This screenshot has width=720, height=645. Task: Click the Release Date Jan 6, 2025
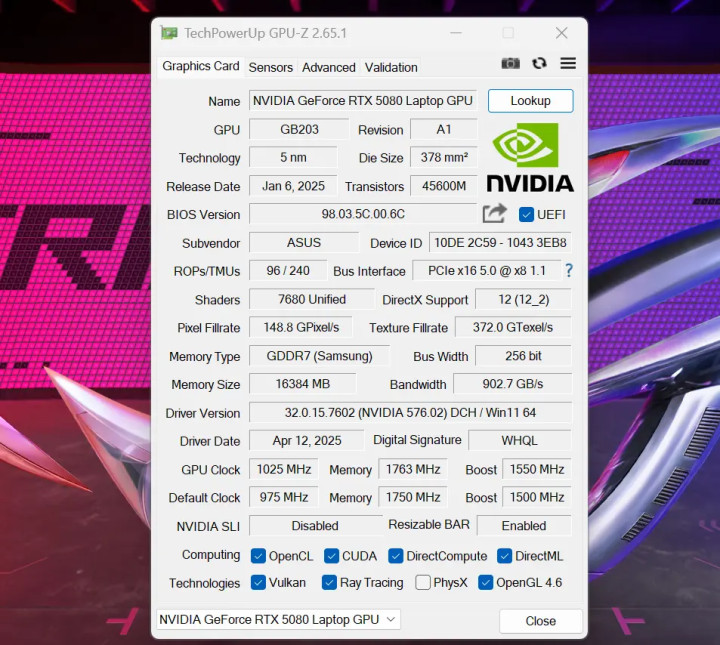293,186
